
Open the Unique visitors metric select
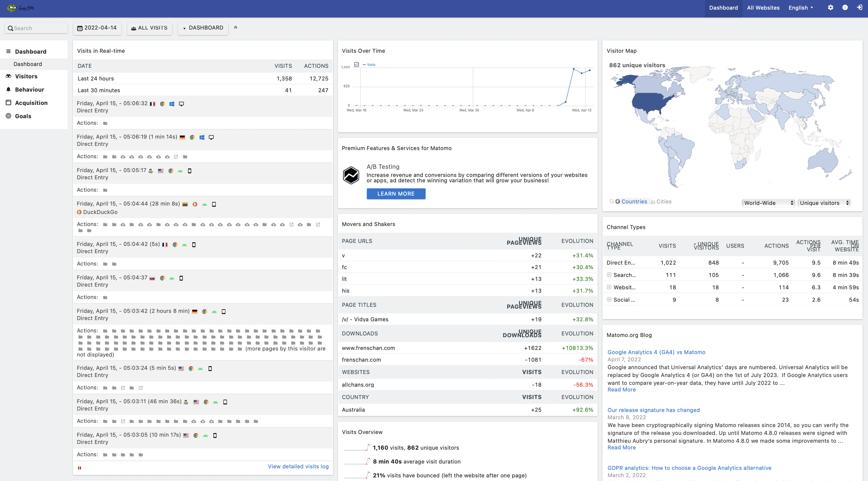click(x=824, y=203)
